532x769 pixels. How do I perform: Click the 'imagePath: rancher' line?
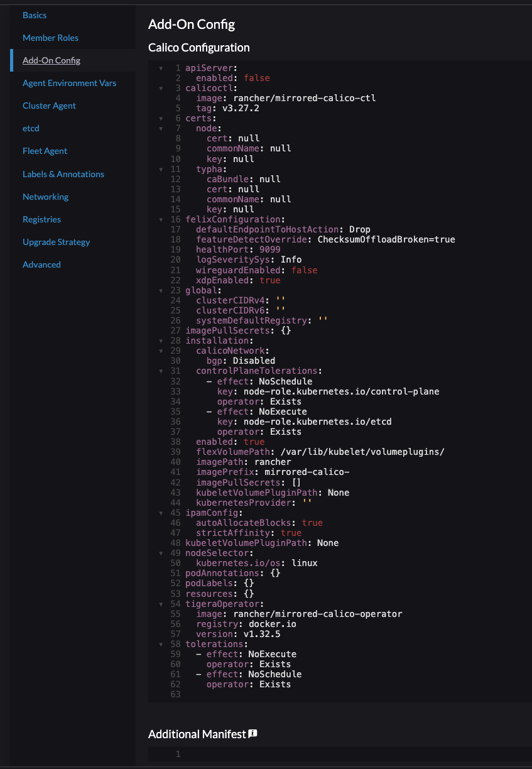pos(243,462)
